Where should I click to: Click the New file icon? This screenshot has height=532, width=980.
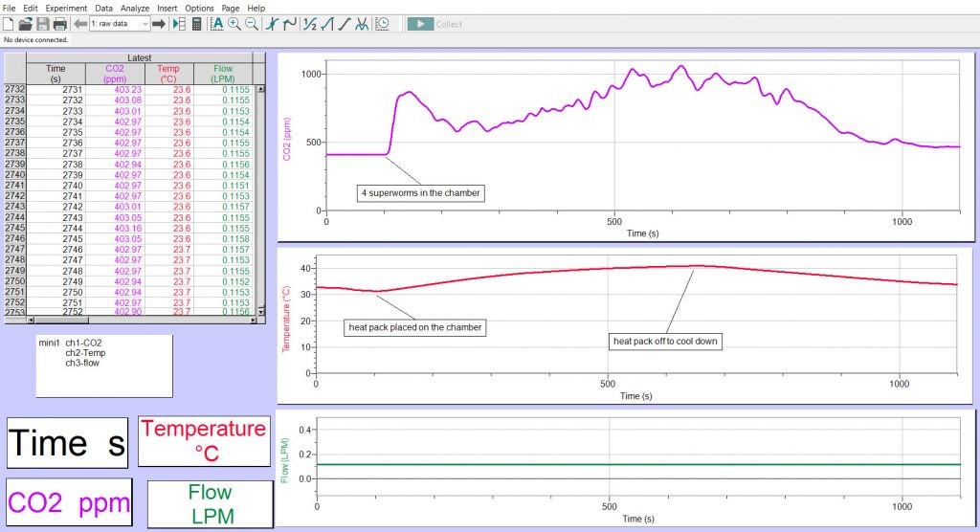coord(9,24)
